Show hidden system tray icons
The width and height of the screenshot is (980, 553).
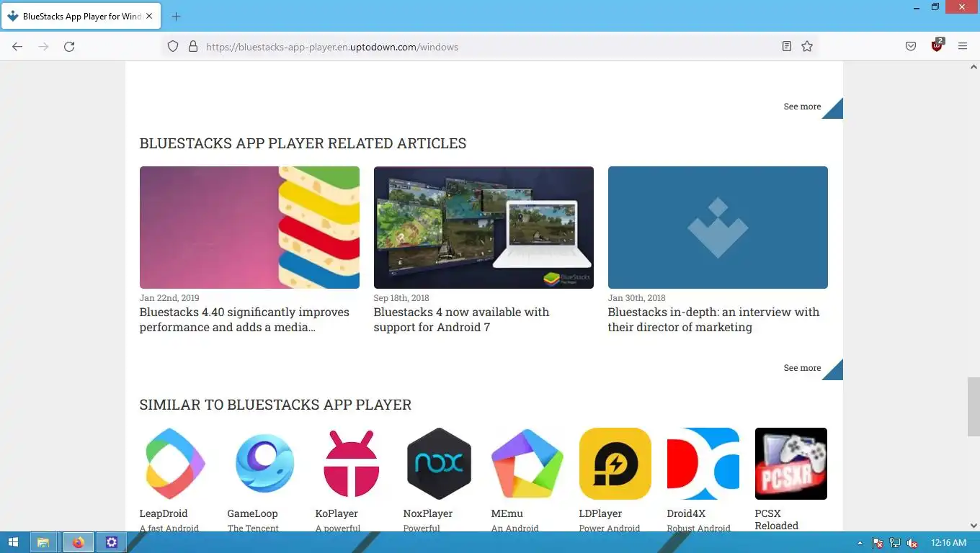coord(860,543)
